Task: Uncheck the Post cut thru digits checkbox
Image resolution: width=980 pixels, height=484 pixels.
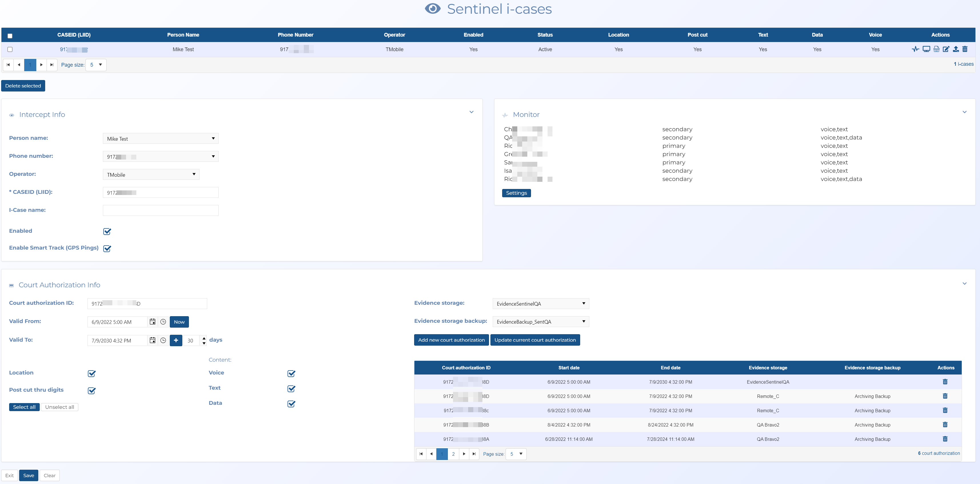Action: pyautogui.click(x=92, y=391)
